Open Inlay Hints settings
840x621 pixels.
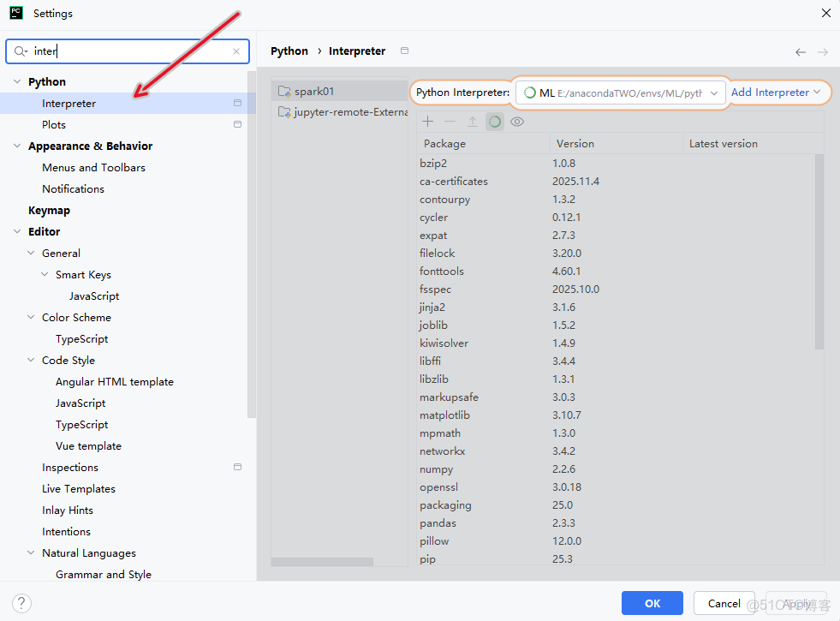pyautogui.click(x=68, y=511)
